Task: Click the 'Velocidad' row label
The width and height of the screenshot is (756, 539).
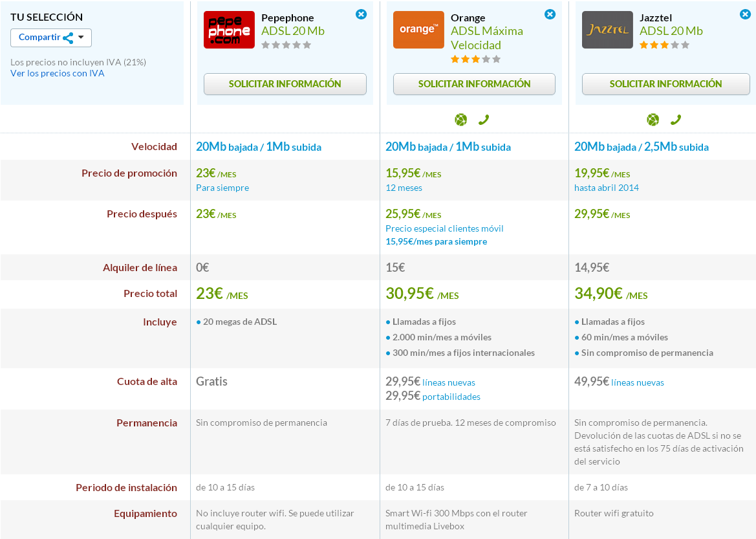Action: (x=155, y=147)
